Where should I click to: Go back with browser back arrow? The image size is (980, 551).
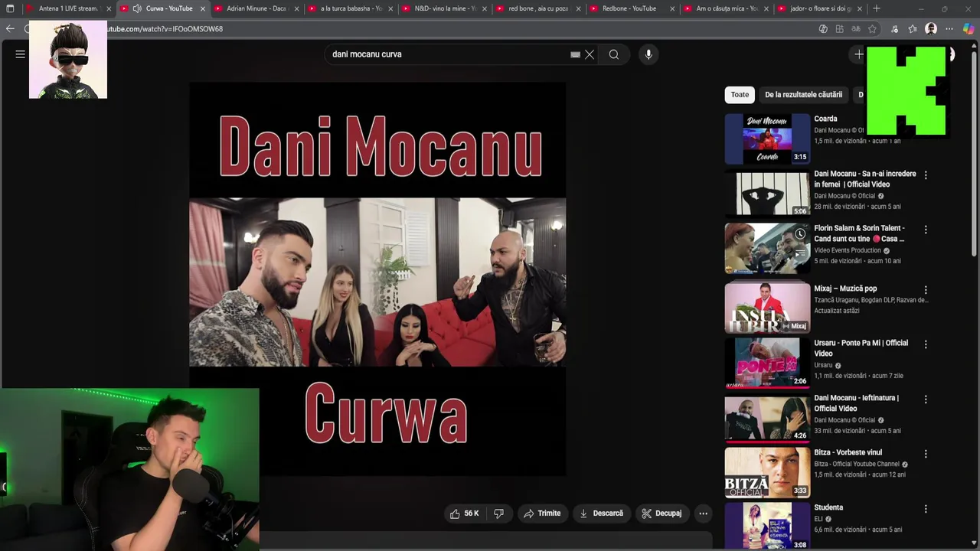coord(10,29)
